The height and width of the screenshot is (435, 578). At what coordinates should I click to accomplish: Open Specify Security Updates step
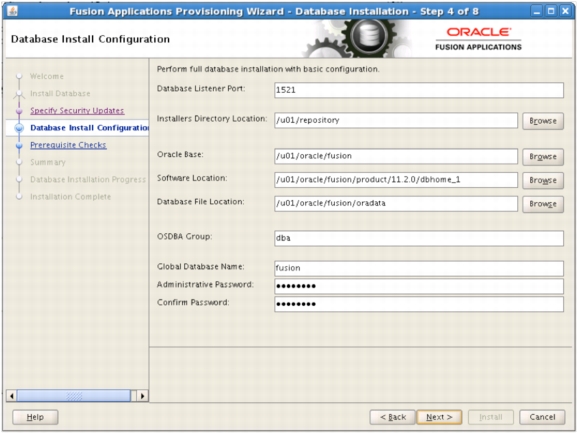(x=77, y=111)
